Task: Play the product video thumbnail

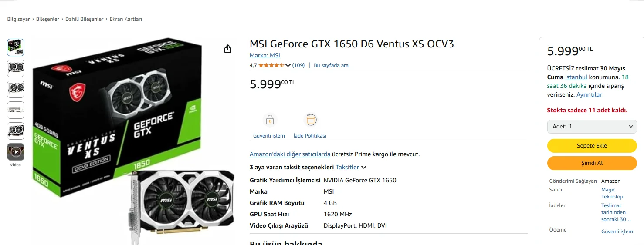Action: pyautogui.click(x=16, y=152)
